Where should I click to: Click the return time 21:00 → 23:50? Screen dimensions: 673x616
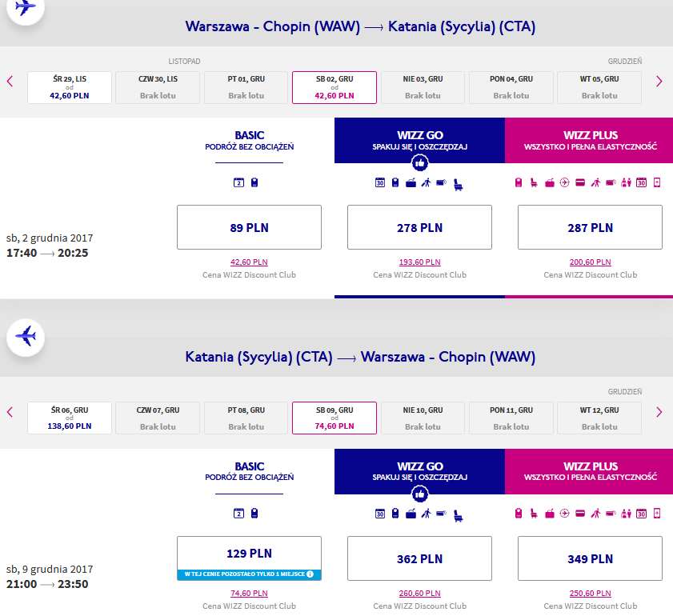[47, 584]
